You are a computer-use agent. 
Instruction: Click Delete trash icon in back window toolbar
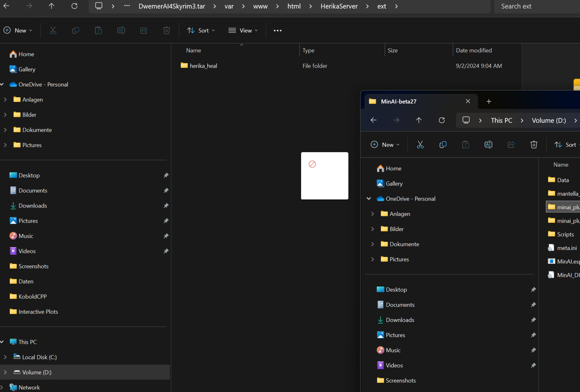point(167,30)
